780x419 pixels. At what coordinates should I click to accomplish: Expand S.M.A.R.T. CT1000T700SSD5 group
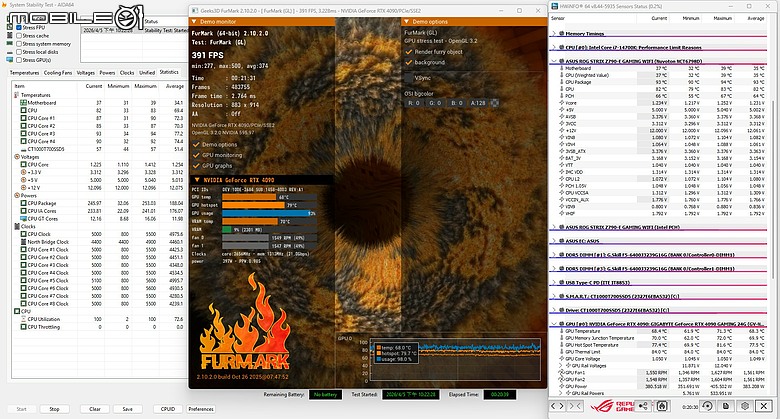(x=554, y=296)
